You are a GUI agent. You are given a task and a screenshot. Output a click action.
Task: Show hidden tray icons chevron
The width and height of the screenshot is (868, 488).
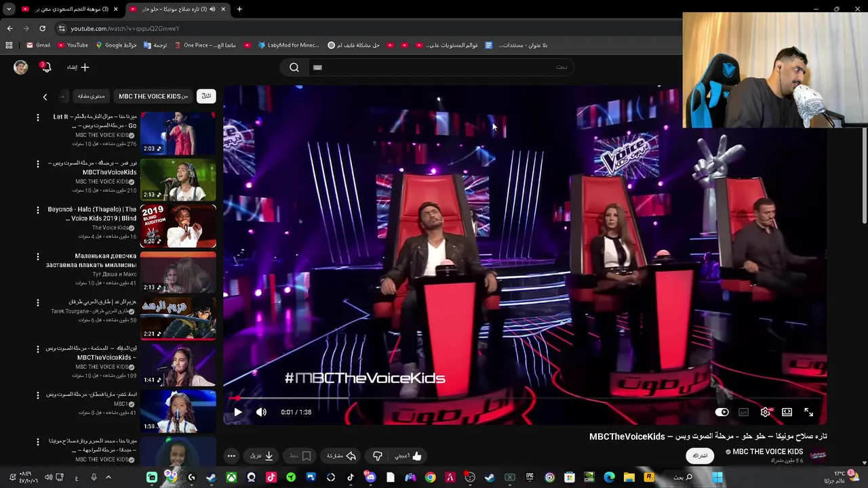[108, 477]
